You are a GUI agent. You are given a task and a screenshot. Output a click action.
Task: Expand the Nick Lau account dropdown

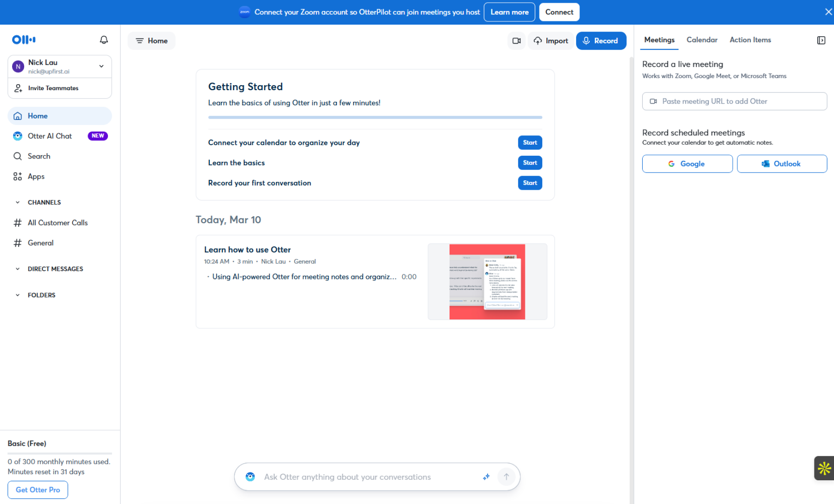tap(101, 66)
